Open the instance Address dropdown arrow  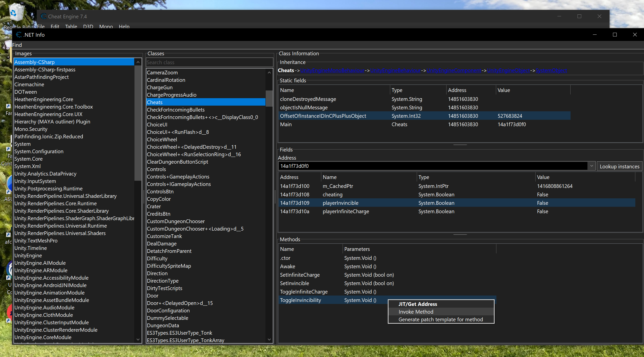pos(591,166)
